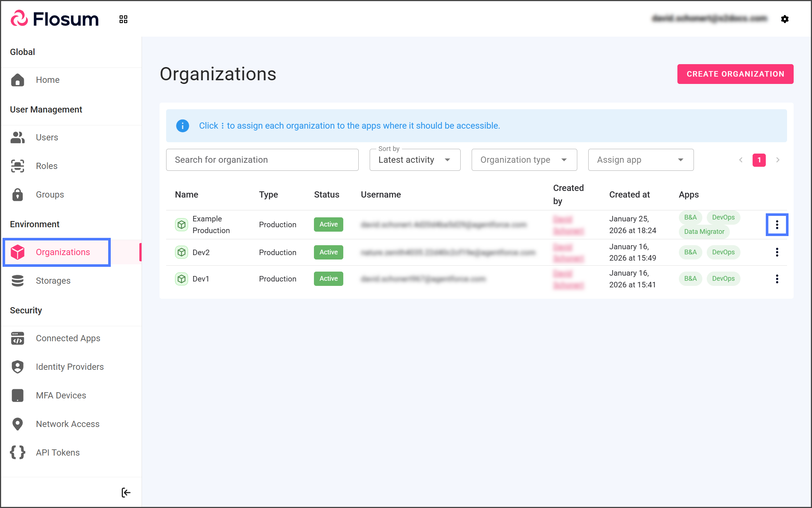812x508 pixels.
Task: Open three-dot menu for Dev1 row
Action: point(777,279)
